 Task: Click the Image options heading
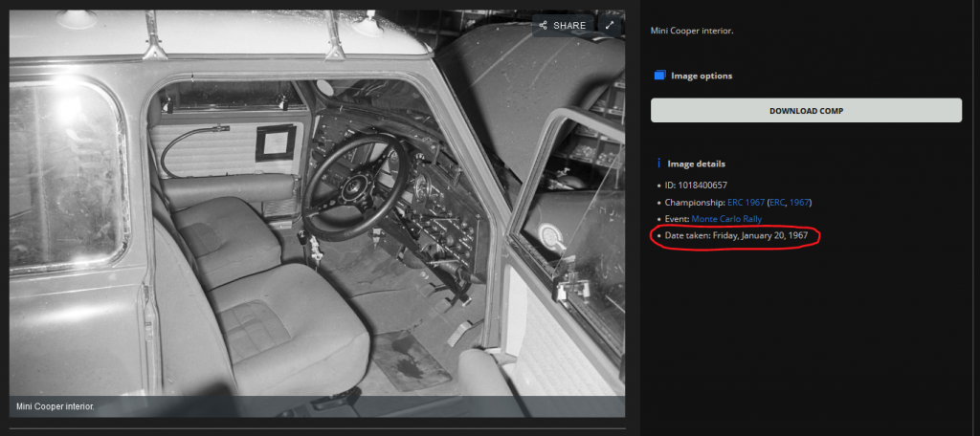702,76
